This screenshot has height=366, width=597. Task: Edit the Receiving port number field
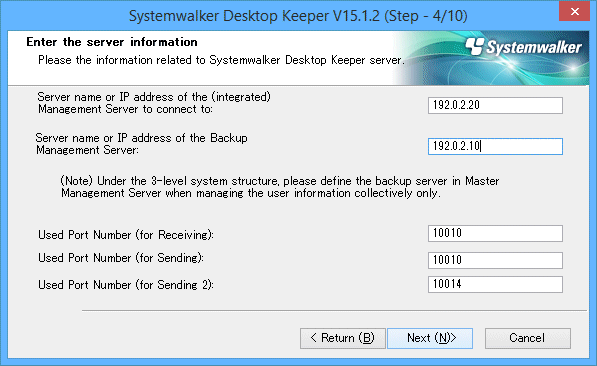coord(495,233)
